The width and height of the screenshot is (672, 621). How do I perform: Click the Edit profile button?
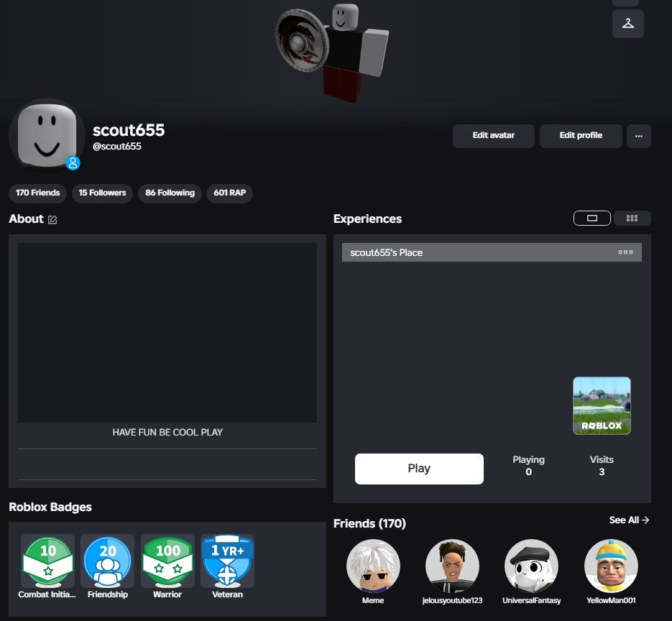point(581,136)
